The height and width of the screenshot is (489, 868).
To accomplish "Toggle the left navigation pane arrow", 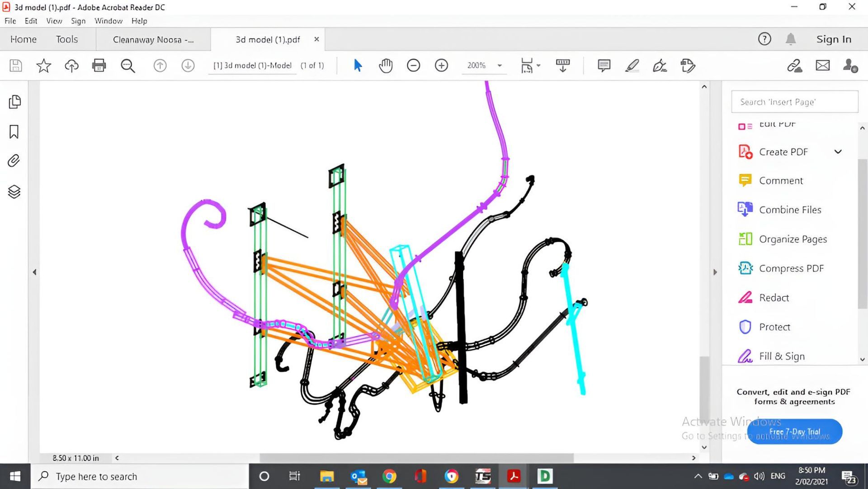I will [34, 272].
